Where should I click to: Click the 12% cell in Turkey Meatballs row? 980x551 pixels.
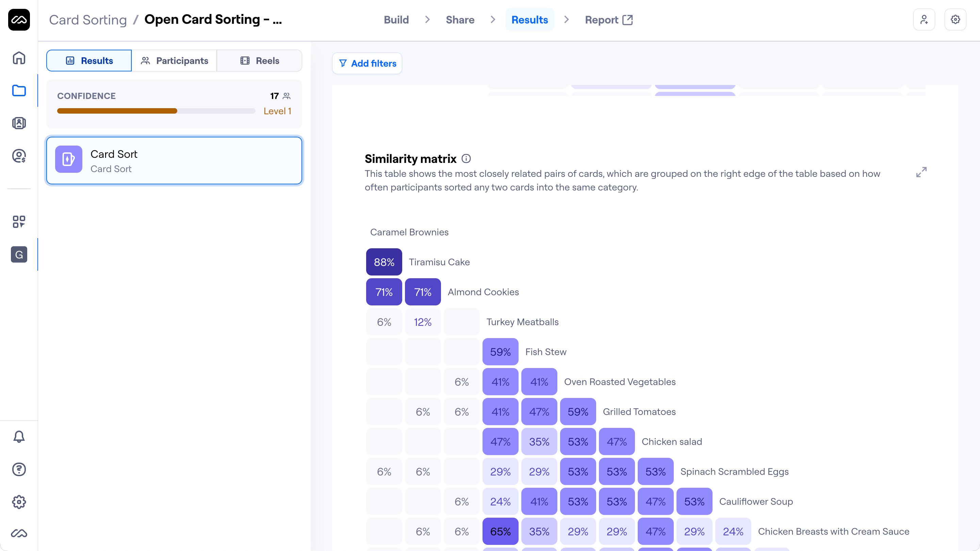point(423,322)
